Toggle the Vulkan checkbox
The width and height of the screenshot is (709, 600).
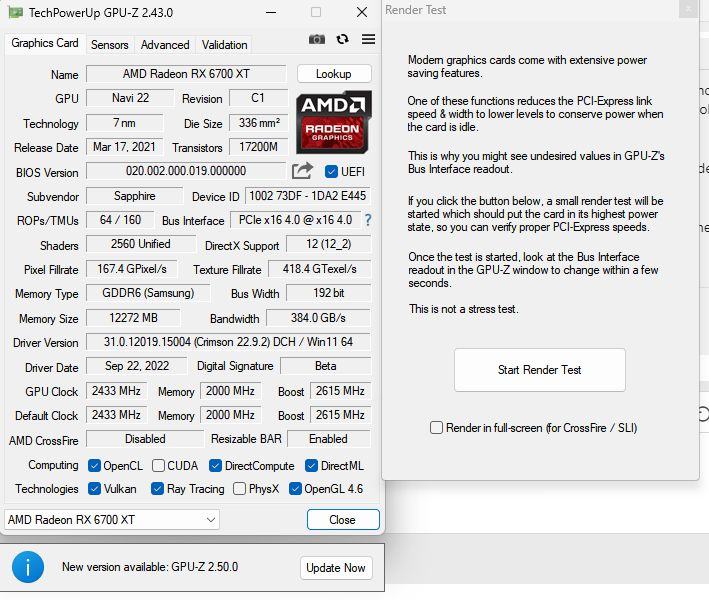95,489
